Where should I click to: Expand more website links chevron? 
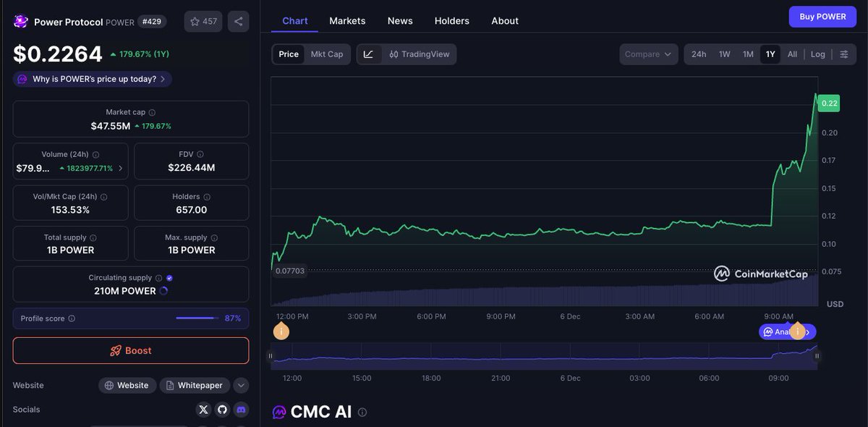tap(241, 386)
